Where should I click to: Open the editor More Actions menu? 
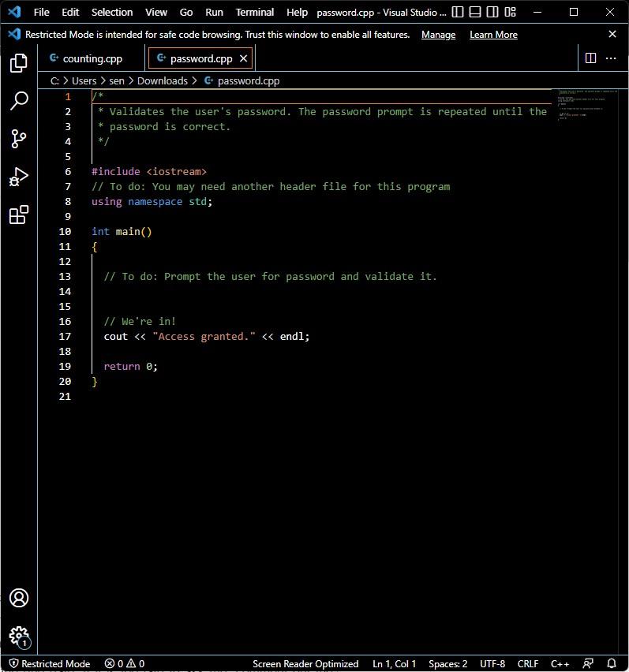611,58
